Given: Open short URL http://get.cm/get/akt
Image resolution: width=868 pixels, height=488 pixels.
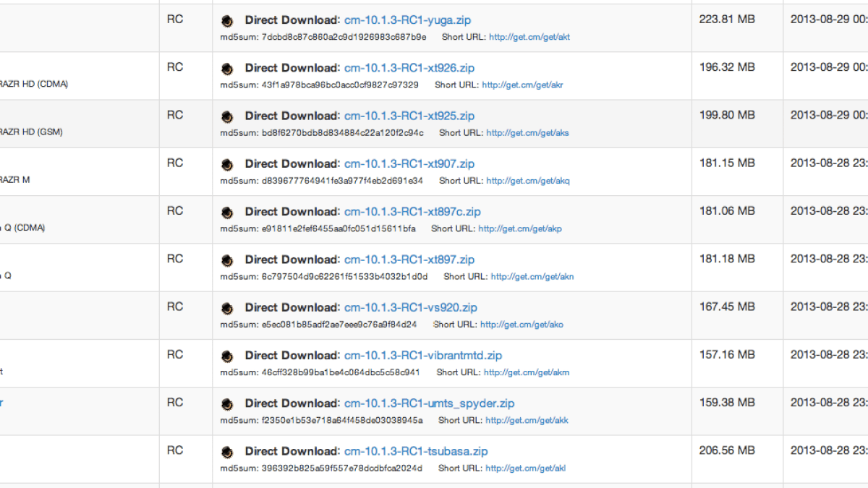Looking at the screenshot, I should [529, 37].
